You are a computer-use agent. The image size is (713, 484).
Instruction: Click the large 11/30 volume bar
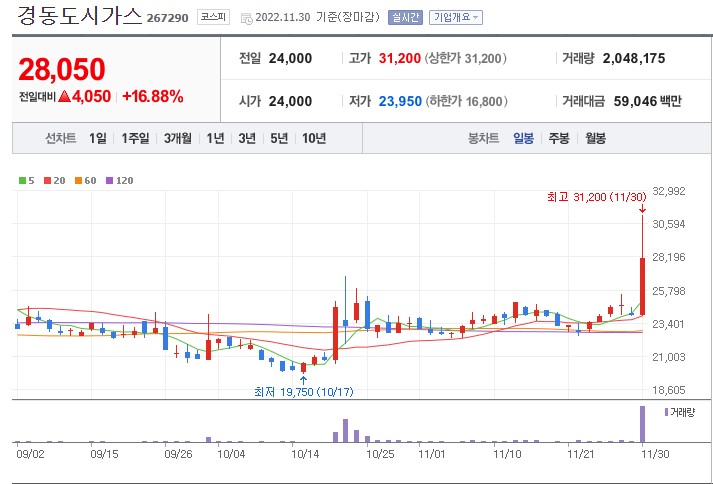click(643, 424)
